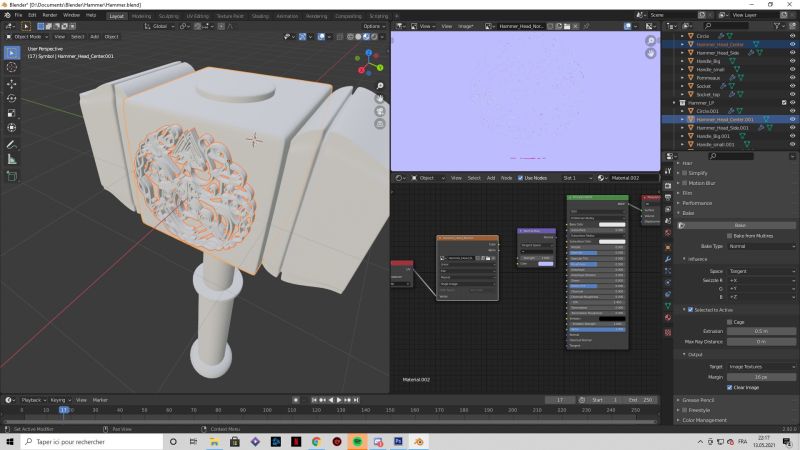Enable the Bake from Multires checkbox
This screenshot has height=450, width=800.
pos(730,236)
